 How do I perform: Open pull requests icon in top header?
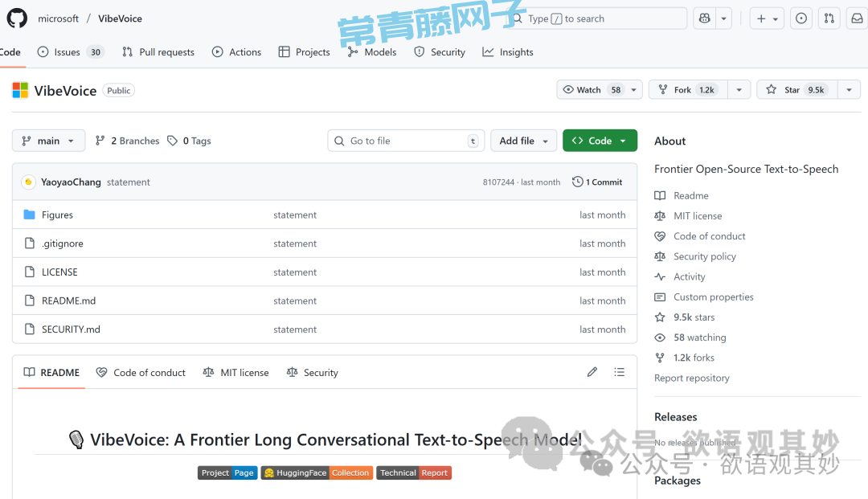829,18
